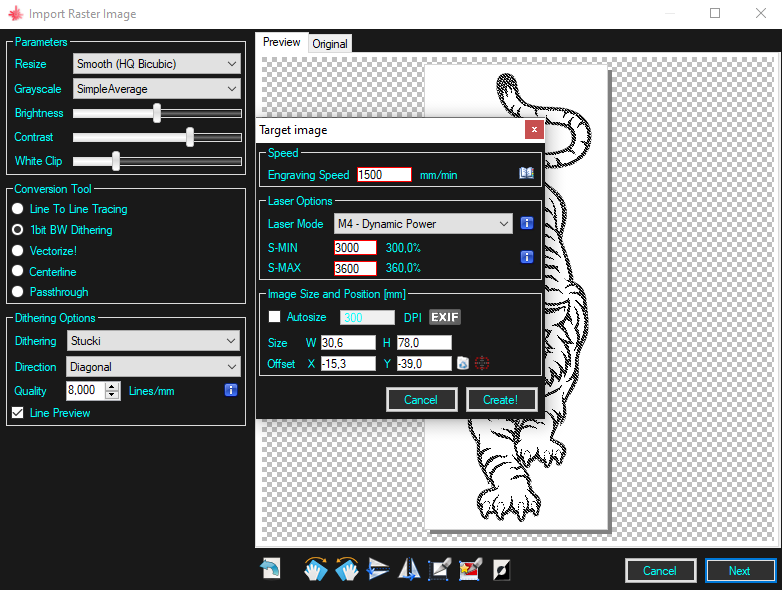Choose Line To Line Tracing option
The height and width of the screenshot is (590, 782).
(x=18, y=209)
